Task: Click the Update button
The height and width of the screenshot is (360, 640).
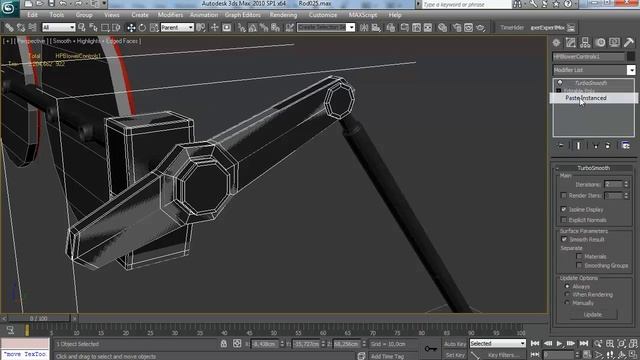Action: pyautogui.click(x=593, y=314)
